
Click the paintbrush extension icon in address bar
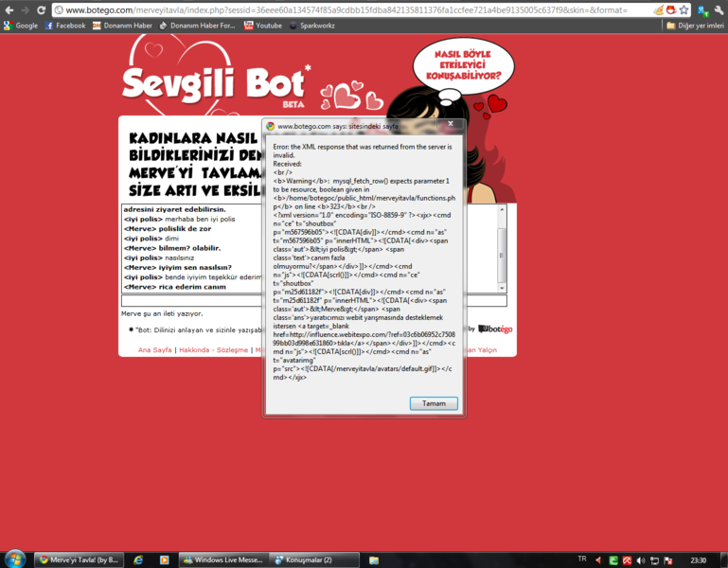pyautogui.click(x=658, y=9)
